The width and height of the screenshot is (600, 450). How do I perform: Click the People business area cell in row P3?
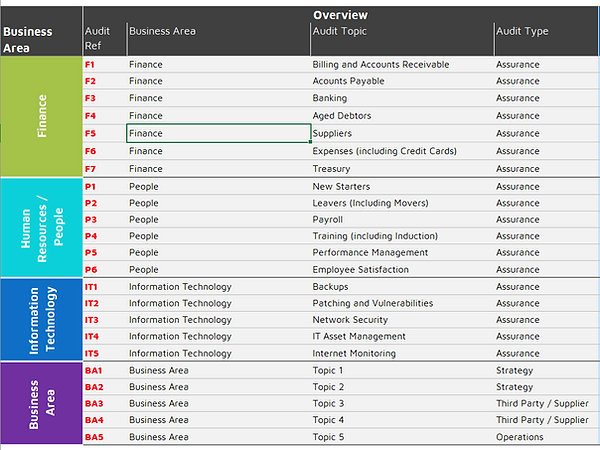[x=218, y=220]
